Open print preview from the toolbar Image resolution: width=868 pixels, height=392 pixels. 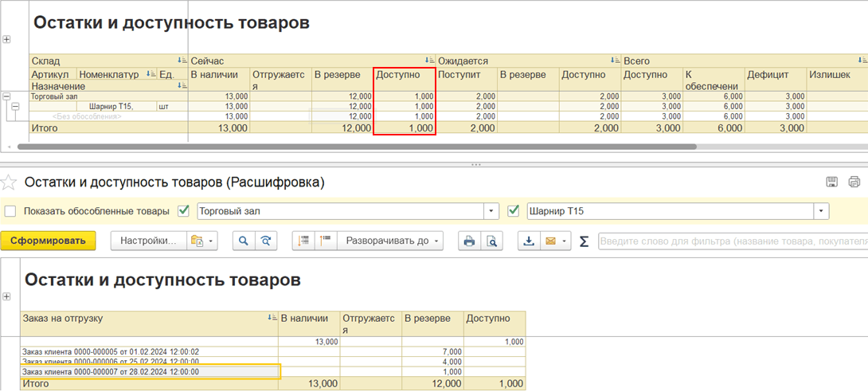pos(492,241)
